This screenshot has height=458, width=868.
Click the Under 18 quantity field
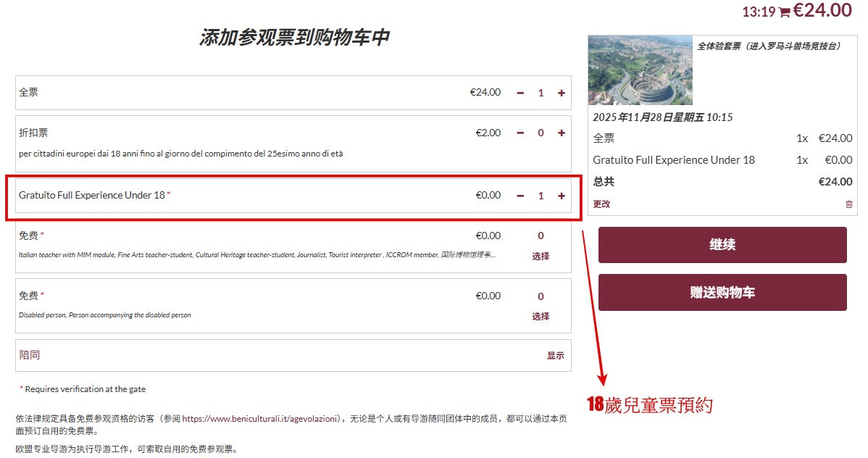point(541,196)
